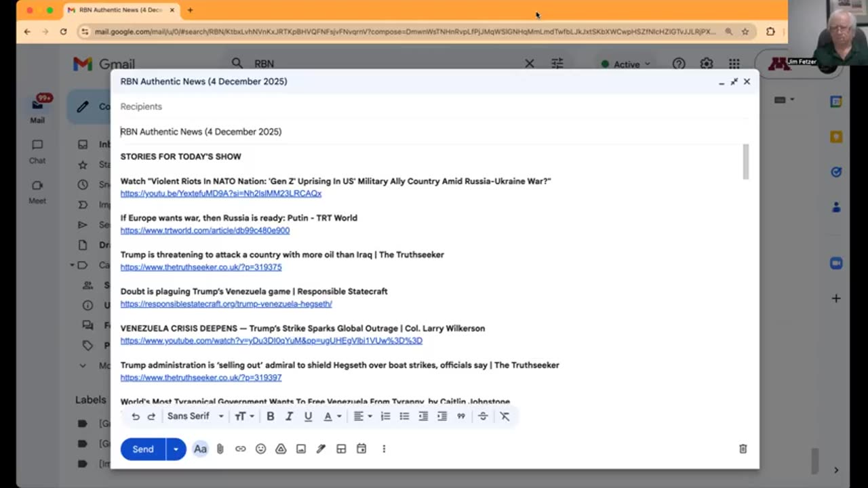Open the emoji picker
The width and height of the screenshot is (868, 488).
click(x=260, y=449)
